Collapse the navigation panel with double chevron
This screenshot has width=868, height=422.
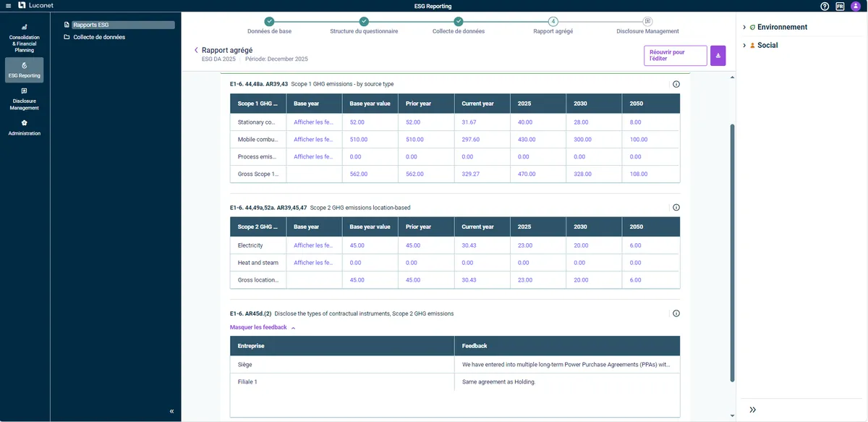171,411
